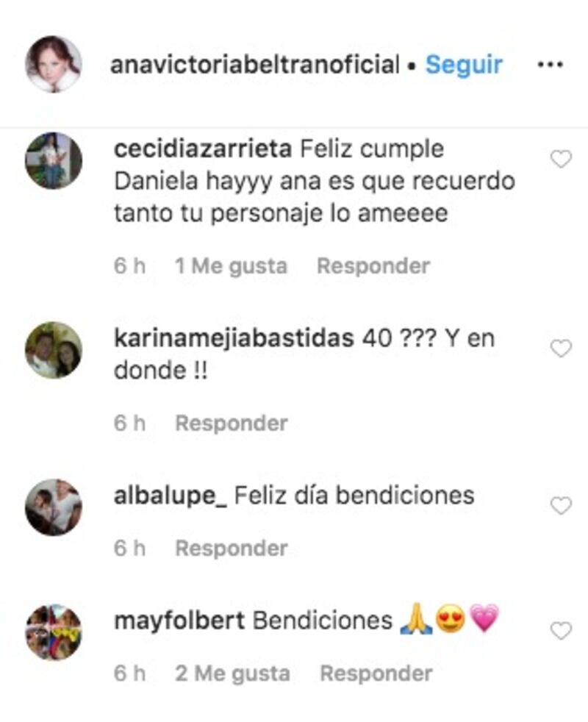View karinamejiabastidas's avatar photo
This screenshot has width=588, height=722.
pos(54,350)
